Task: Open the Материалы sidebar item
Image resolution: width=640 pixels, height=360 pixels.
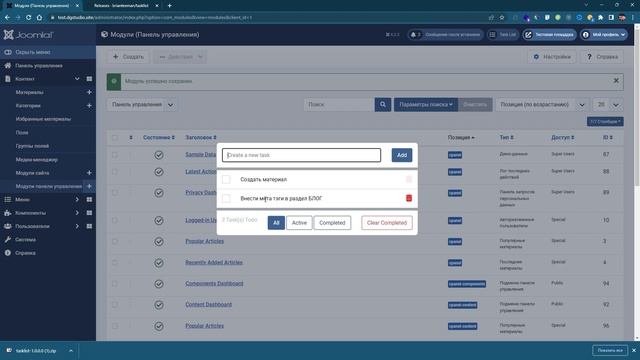Action: click(29, 92)
